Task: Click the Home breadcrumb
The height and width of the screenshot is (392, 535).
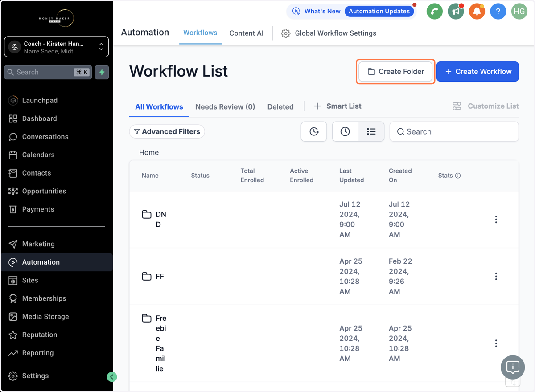Action: click(149, 152)
